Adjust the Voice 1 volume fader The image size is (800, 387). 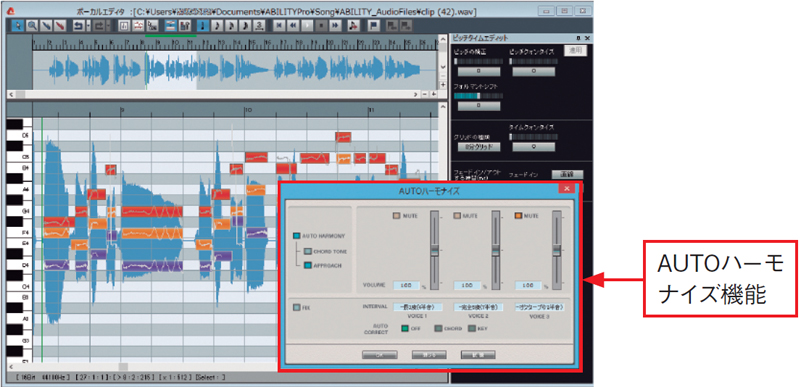click(x=434, y=251)
